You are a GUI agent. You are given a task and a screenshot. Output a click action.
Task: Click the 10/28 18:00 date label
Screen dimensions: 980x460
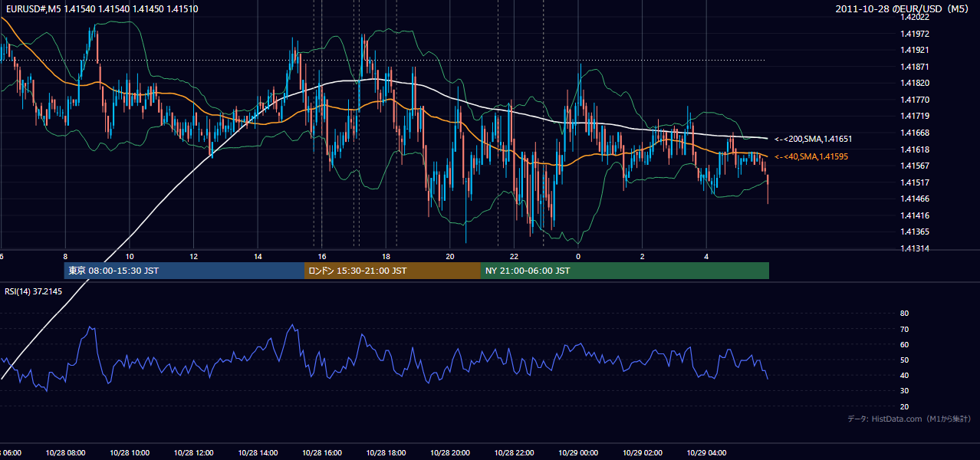tap(386, 452)
